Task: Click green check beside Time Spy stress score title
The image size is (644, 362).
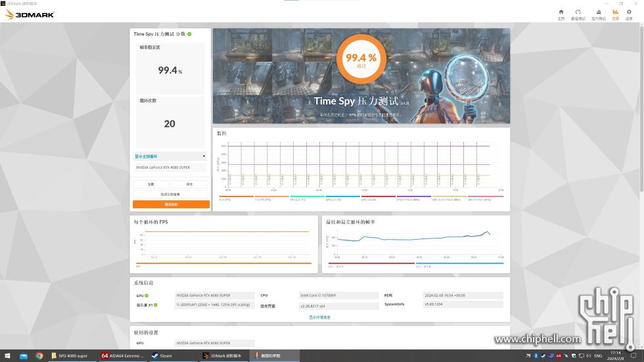Action: click(x=189, y=34)
